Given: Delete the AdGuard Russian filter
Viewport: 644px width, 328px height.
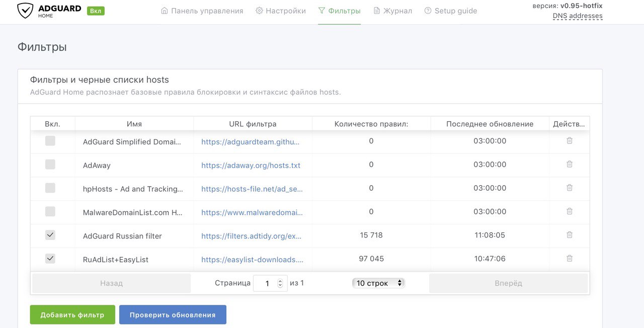Looking at the screenshot, I should pos(570,234).
